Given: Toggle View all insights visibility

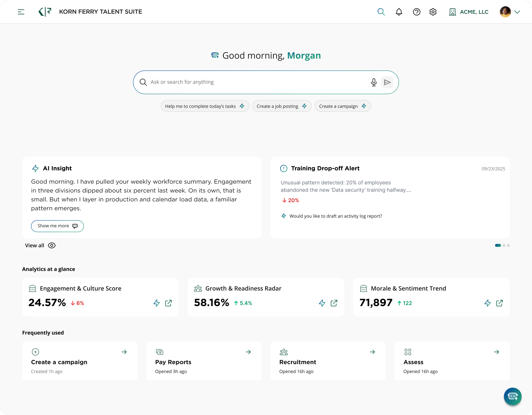Looking at the screenshot, I should point(40,245).
